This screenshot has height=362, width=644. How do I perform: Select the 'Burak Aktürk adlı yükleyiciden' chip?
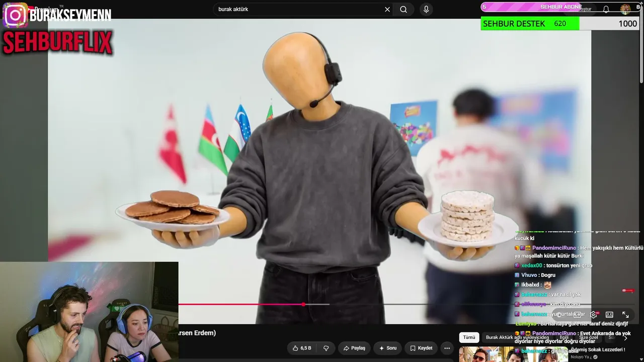pos(517,337)
